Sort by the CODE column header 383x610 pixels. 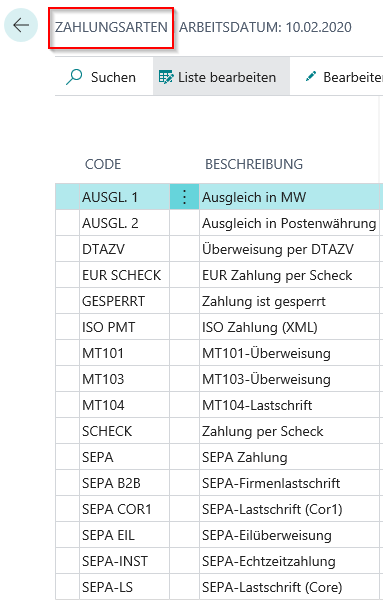point(103,164)
